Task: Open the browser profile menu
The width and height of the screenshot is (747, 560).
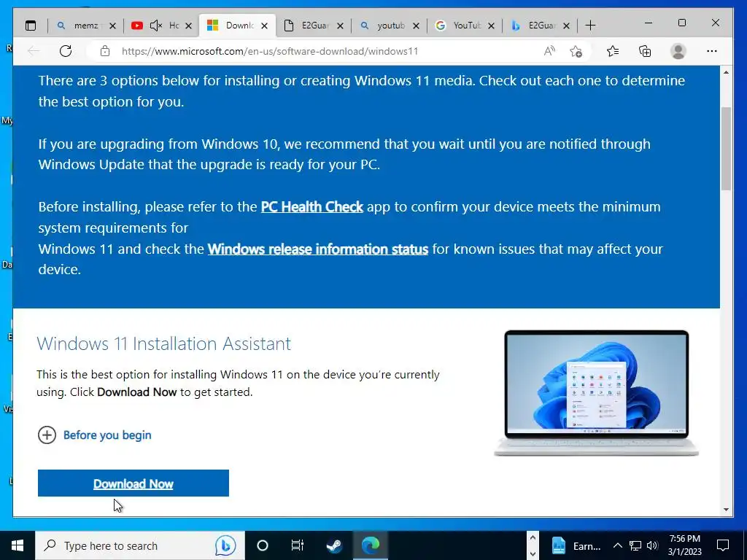Action: tap(678, 51)
